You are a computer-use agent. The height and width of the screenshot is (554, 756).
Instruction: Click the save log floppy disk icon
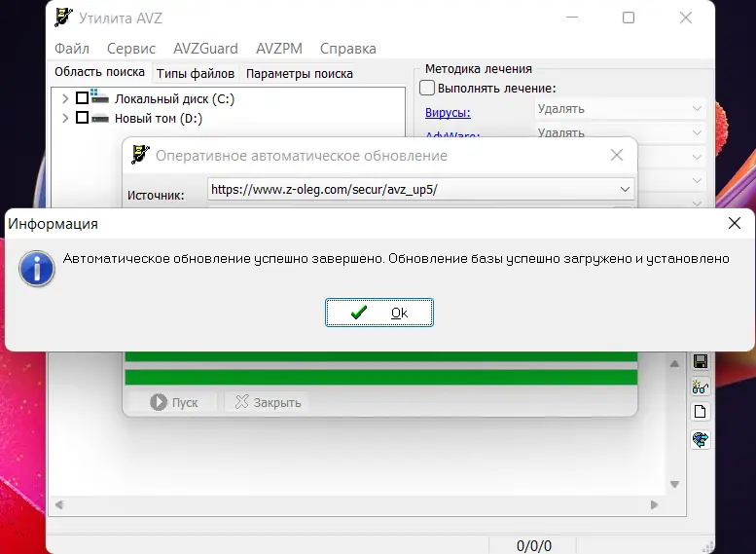[701, 361]
